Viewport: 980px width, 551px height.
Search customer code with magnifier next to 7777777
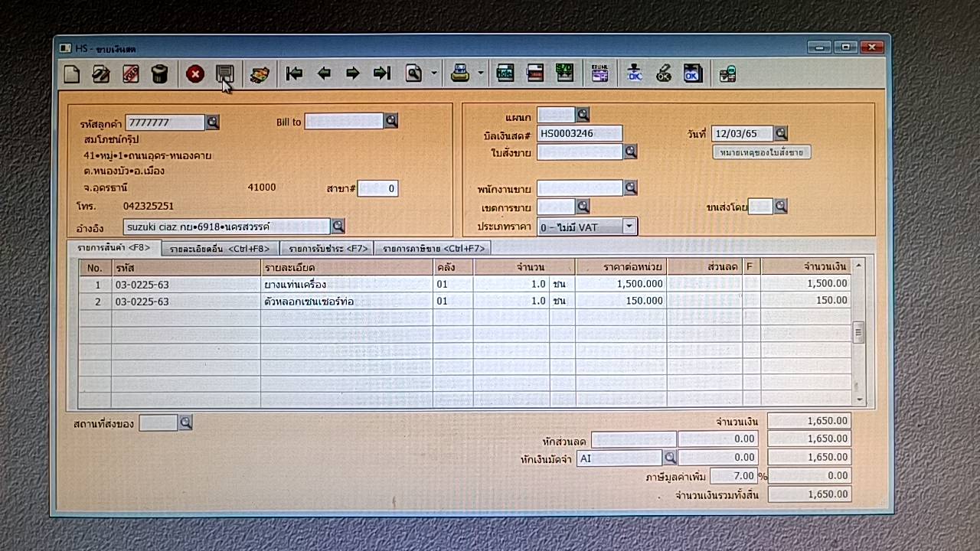(213, 122)
